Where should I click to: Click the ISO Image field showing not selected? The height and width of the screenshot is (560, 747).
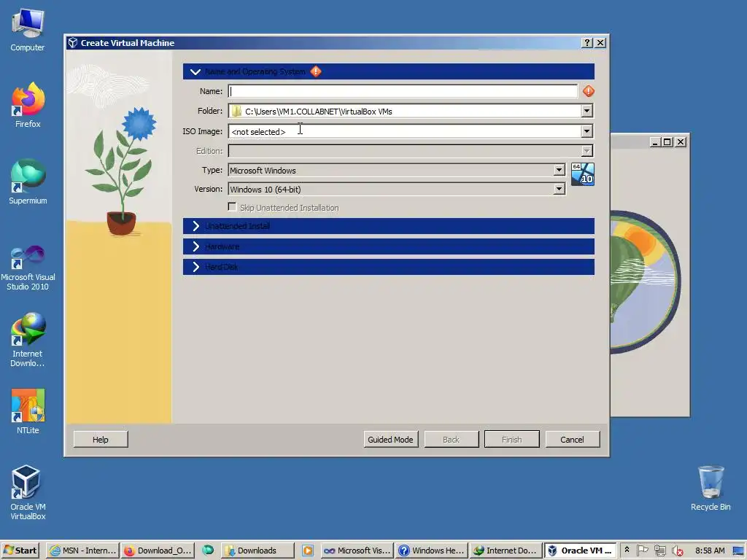click(x=404, y=131)
